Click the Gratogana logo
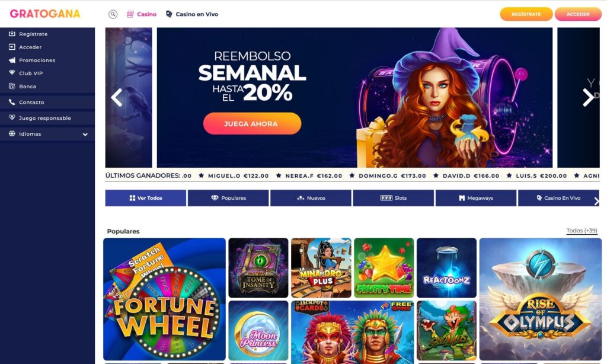 [45, 14]
